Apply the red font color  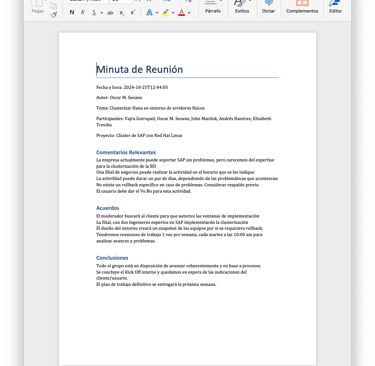[182, 13]
